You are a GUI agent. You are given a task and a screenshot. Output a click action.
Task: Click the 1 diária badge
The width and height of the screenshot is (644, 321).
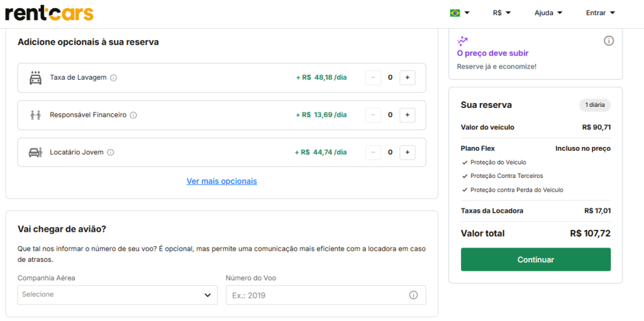595,105
